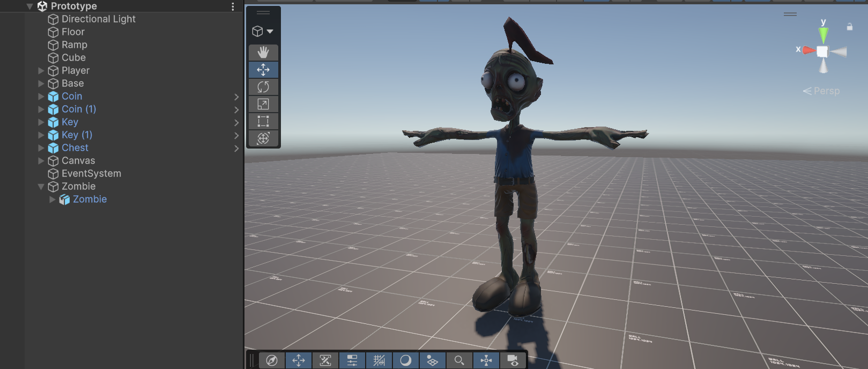
Task: Click the green Y axis cone on gizmo
Action: (823, 35)
